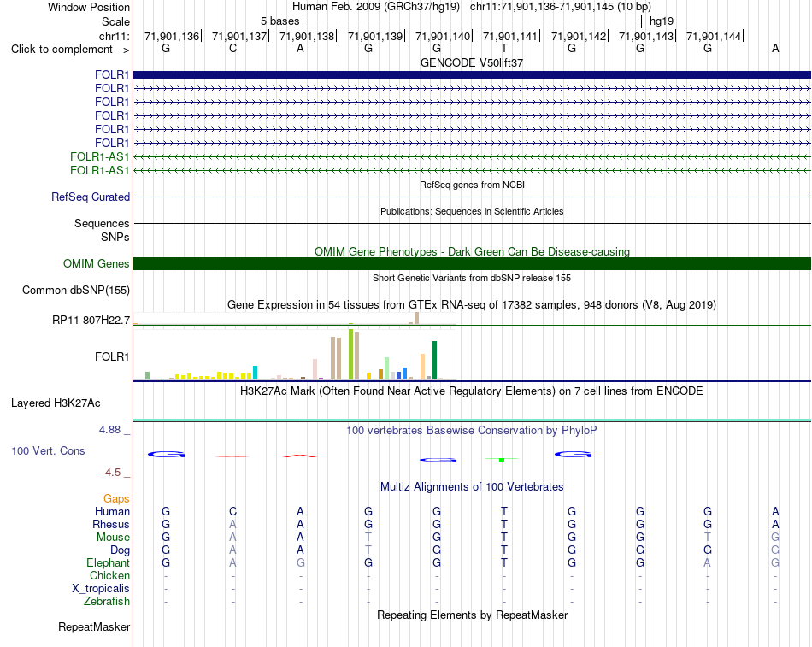Image resolution: width=812 pixels, height=647 pixels.
Task: Click the RefSeq genes from NCBI title
Action: tap(472, 185)
